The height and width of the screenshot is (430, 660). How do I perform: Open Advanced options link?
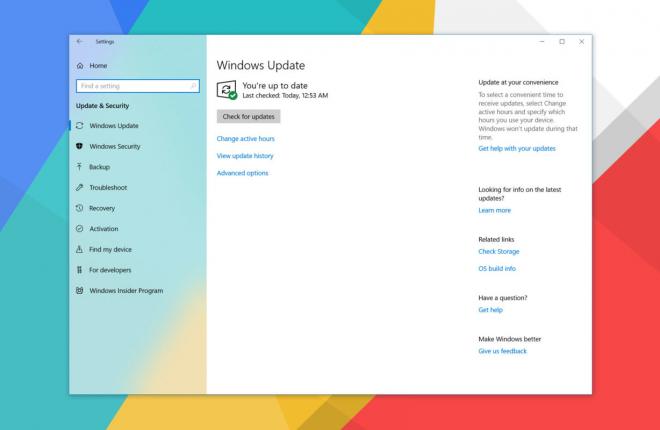pos(242,173)
